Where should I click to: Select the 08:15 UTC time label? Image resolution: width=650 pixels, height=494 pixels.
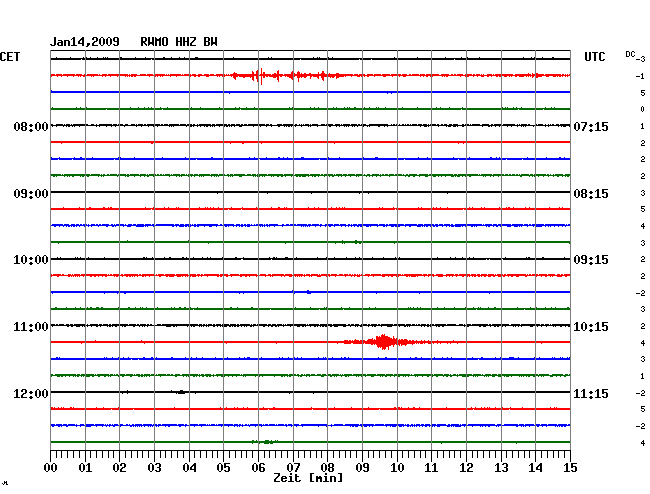(591, 194)
